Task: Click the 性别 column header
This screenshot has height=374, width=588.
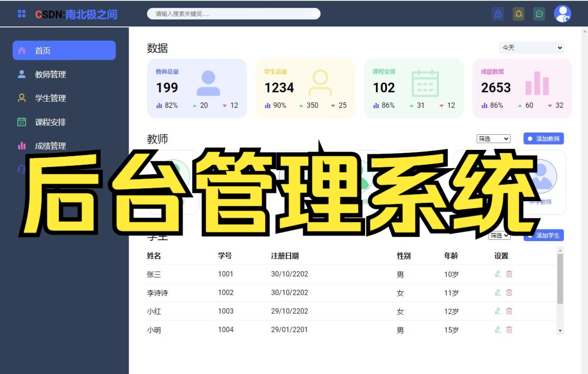Action: (x=404, y=256)
